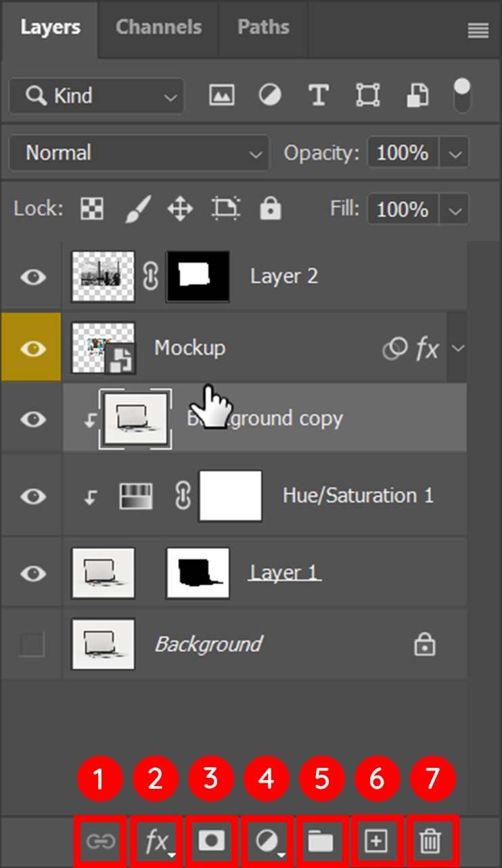Filter for type layers icon
Viewport: 502px width, 868px height.
(318, 95)
